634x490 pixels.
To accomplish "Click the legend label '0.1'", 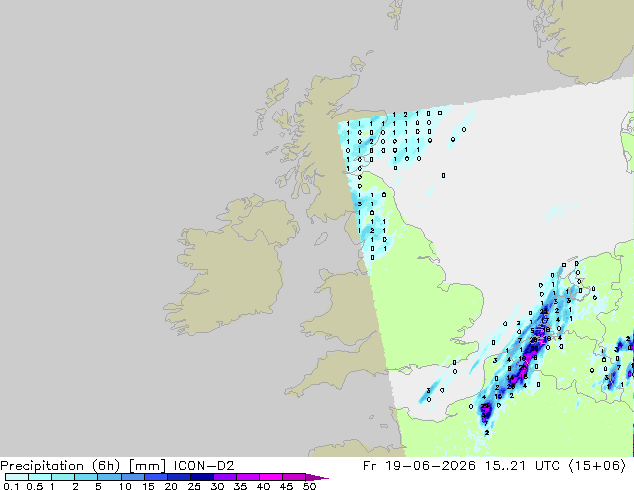I will [11, 486].
